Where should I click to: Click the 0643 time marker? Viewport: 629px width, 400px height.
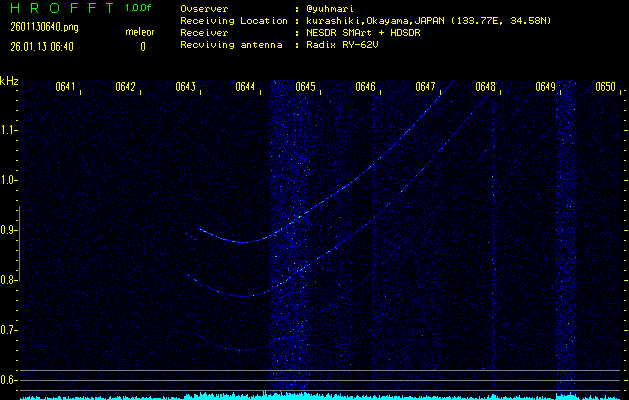tap(186, 87)
